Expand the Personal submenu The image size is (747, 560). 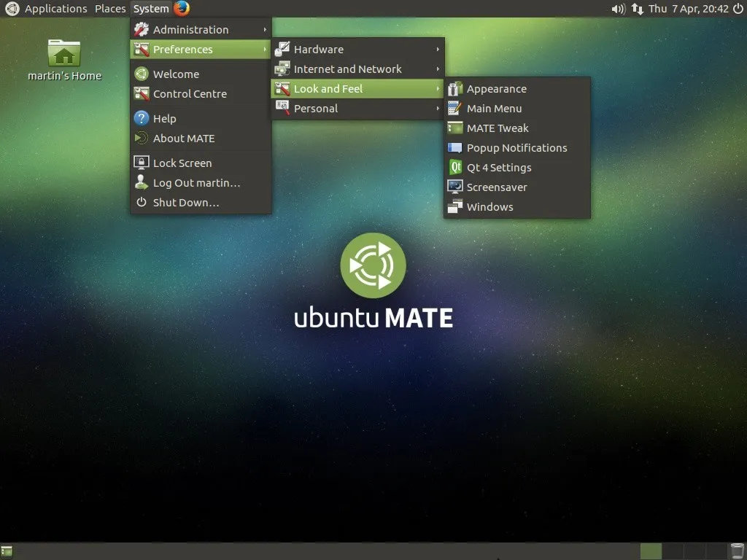pyautogui.click(x=316, y=108)
